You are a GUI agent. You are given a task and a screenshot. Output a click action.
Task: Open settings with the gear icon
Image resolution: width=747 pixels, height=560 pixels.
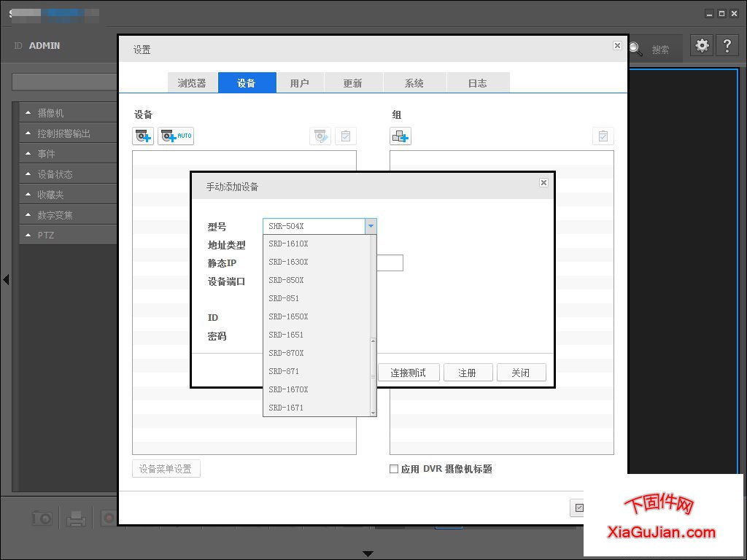(x=702, y=46)
